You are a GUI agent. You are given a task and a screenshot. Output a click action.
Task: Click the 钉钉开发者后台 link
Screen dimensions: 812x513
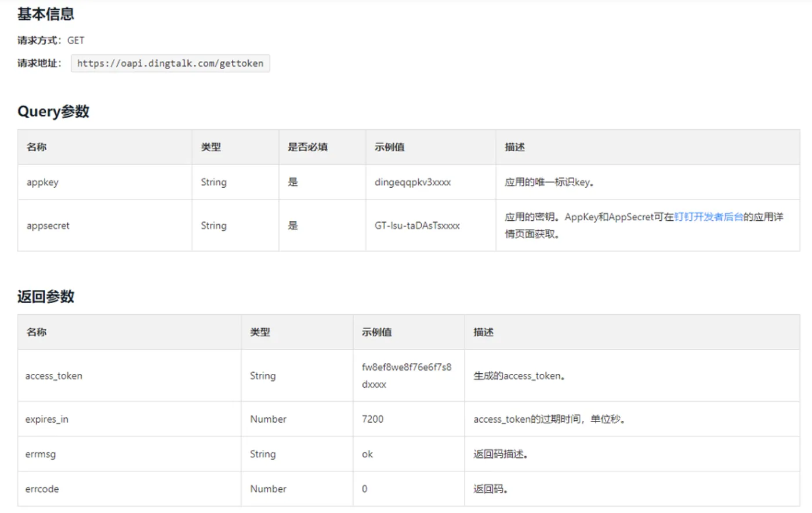tap(708, 217)
